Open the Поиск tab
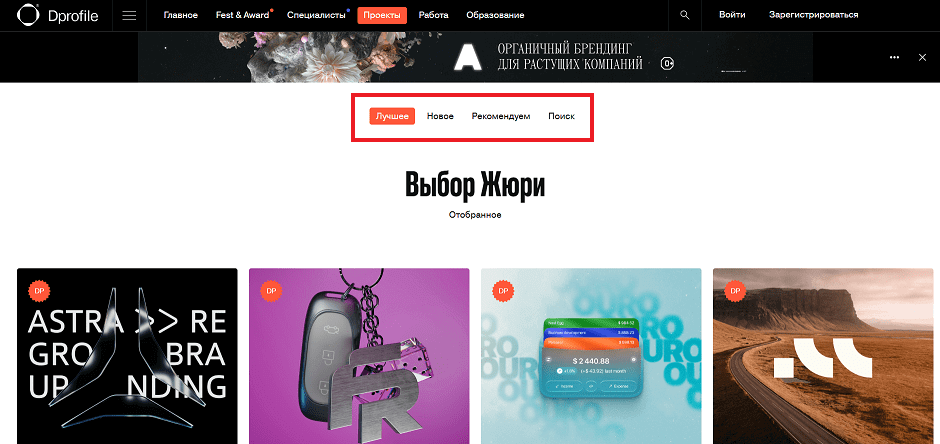 pos(561,116)
